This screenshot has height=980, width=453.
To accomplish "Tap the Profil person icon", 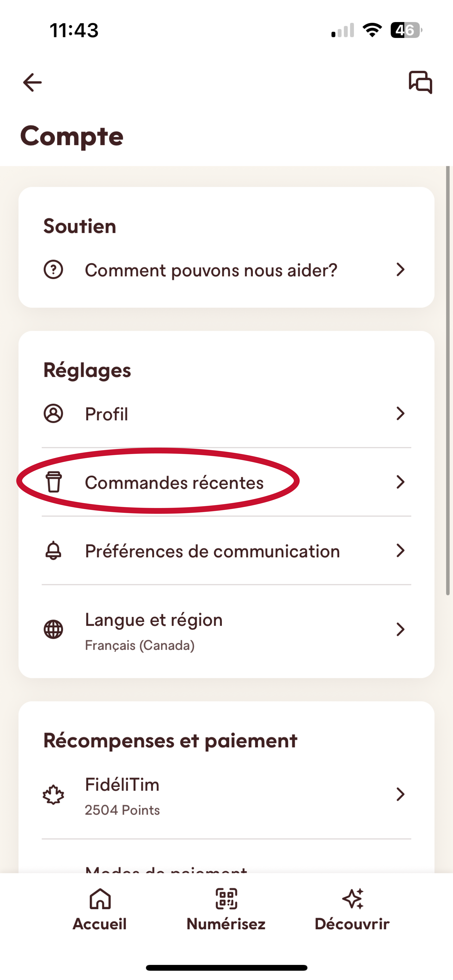I will coord(53,414).
